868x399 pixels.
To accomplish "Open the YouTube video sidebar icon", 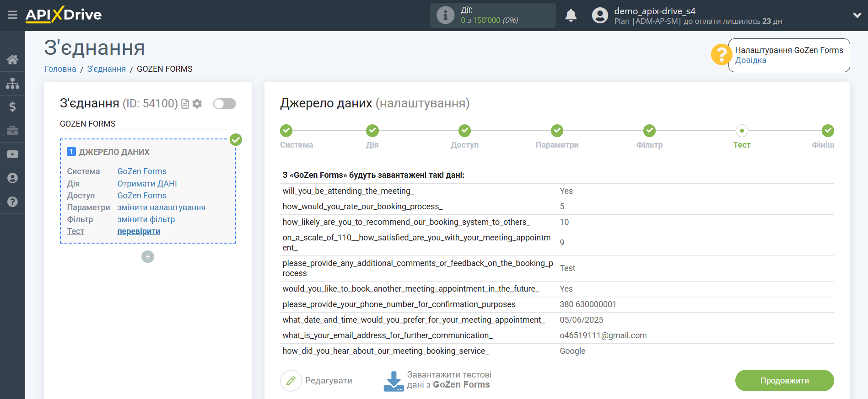I will click(x=12, y=154).
